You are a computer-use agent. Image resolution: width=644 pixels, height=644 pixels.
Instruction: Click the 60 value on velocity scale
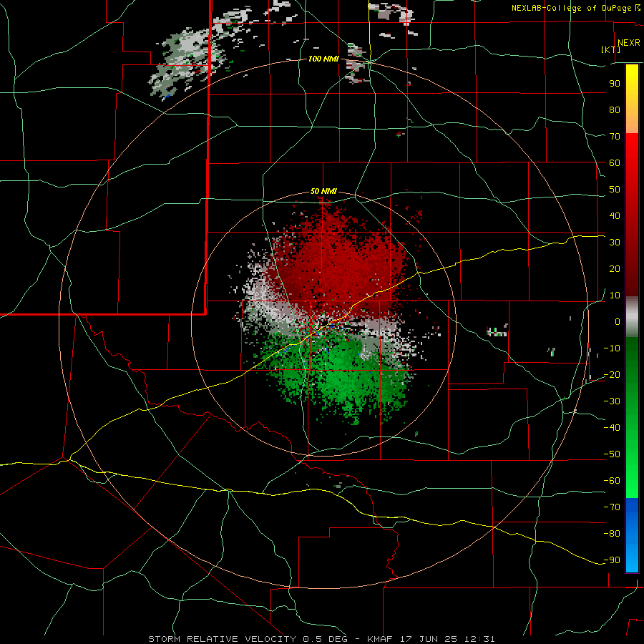[615, 162]
